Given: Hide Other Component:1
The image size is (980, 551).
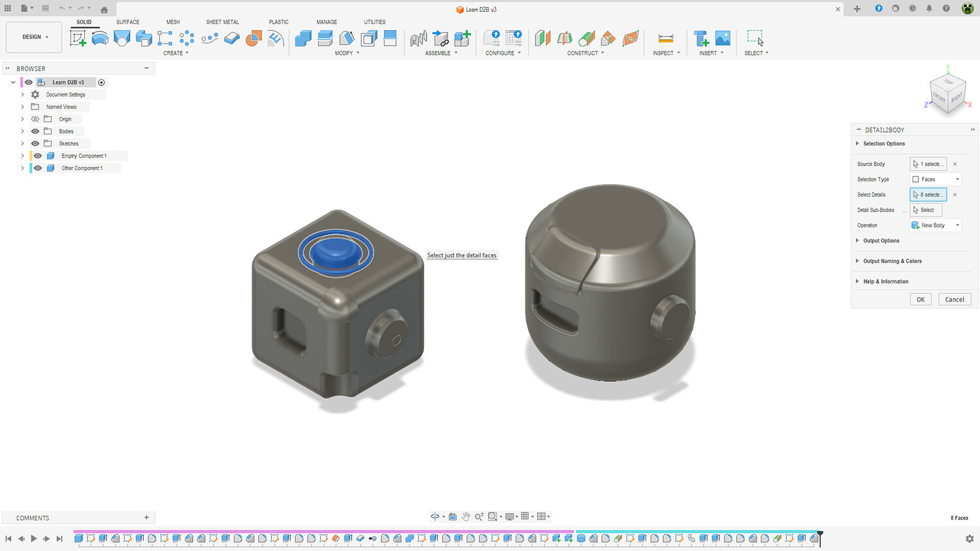Looking at the screenshot, I should point(38,168).
